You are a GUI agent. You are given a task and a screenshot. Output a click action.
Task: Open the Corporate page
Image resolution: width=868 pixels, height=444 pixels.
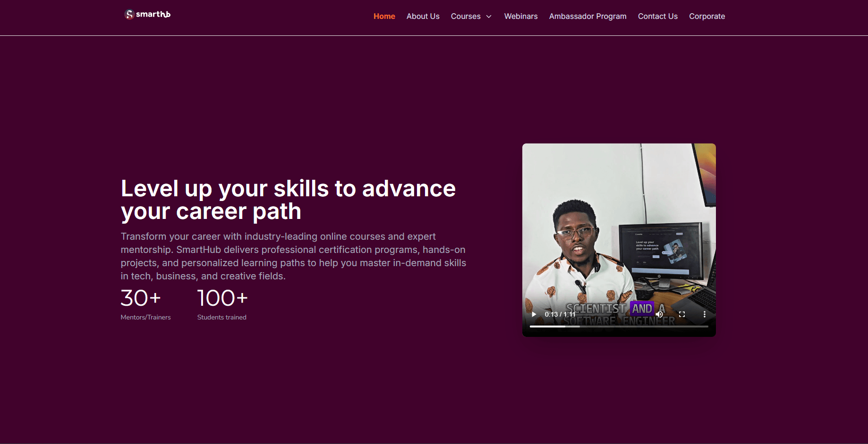[706, 16]
